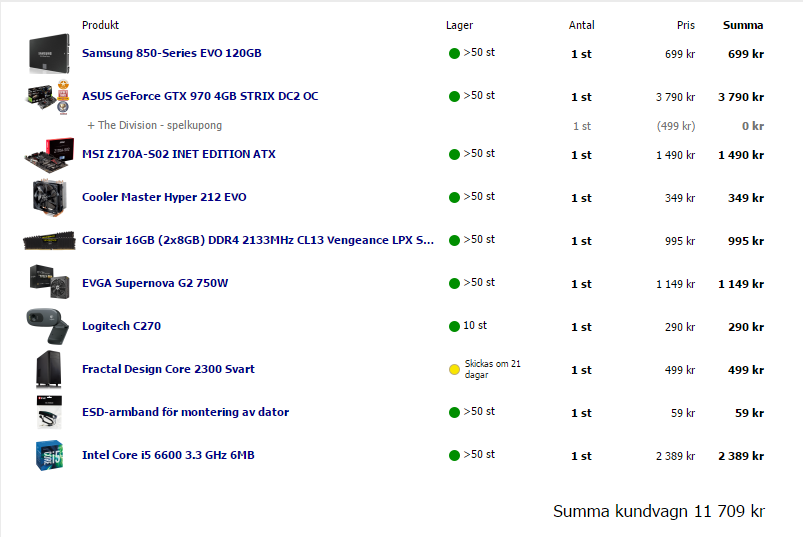Open Cooler Master Hyper 212 EVO link
Image resolution: width=803 pixels, height=537 pixels.
[x=164, y=197]
